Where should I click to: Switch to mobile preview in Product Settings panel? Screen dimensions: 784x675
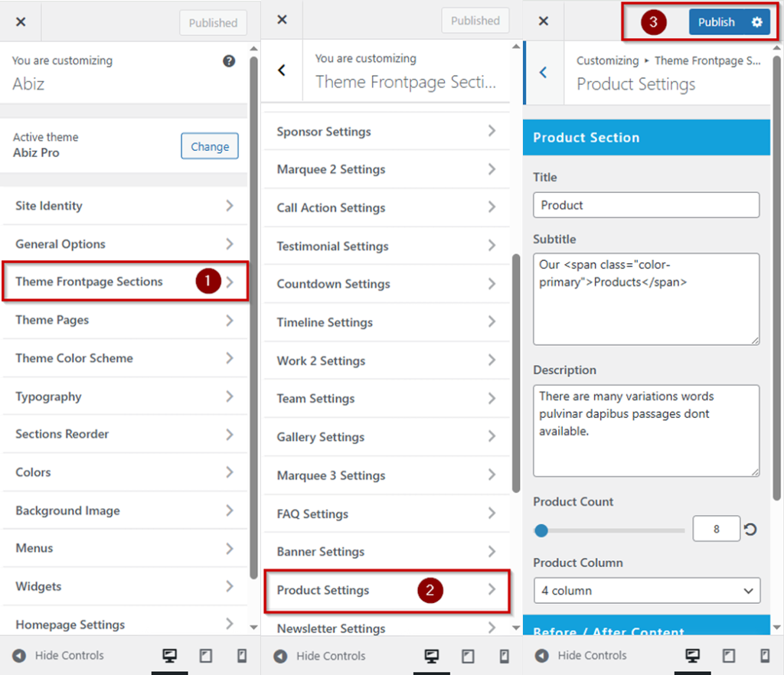tap(765, 656)
